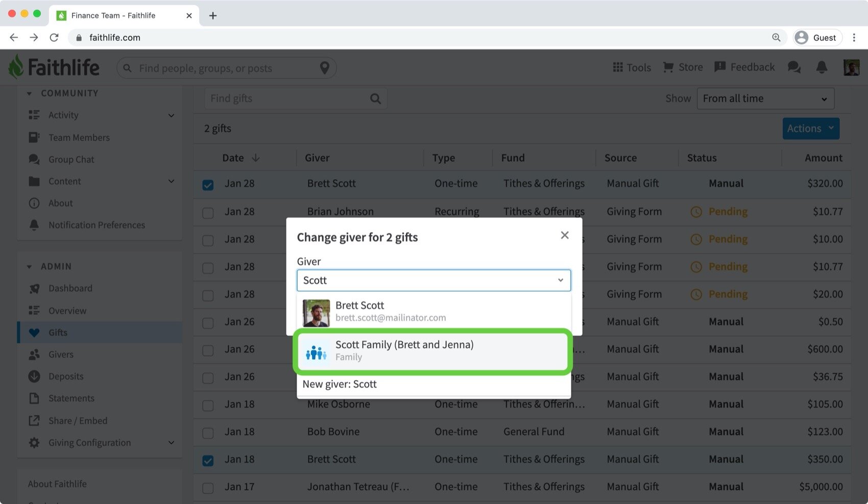
Task: Sort by Date column arrow
Action: click(x=256, y=158)
